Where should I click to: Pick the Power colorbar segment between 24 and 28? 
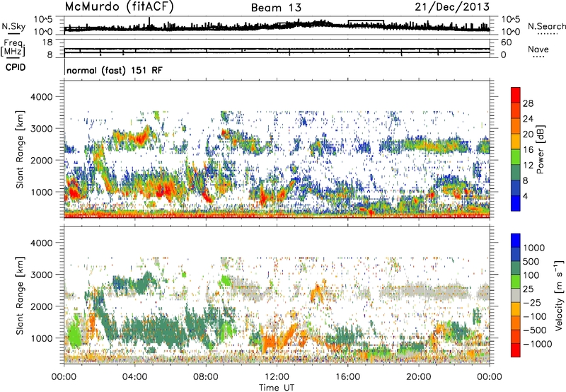(516, 110)
